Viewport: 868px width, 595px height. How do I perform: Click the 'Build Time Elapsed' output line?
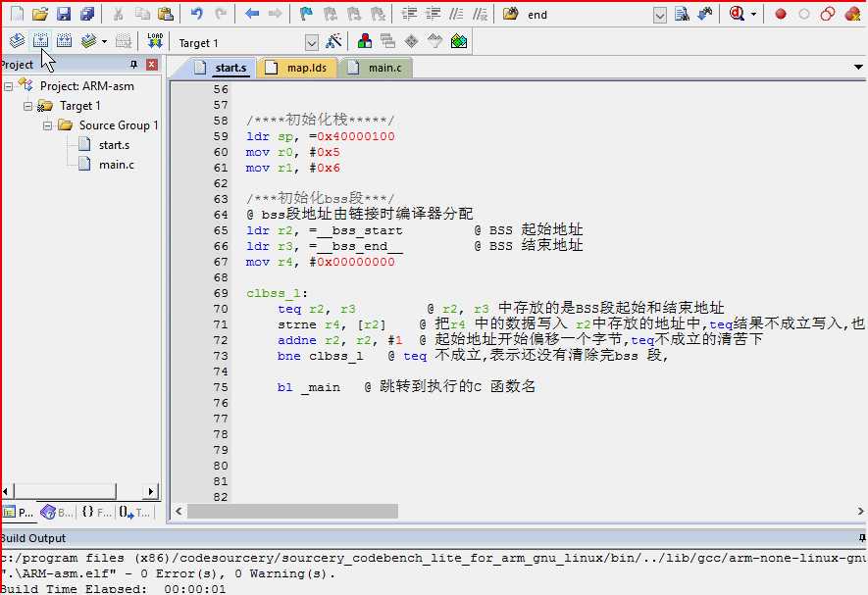point(113,588)
